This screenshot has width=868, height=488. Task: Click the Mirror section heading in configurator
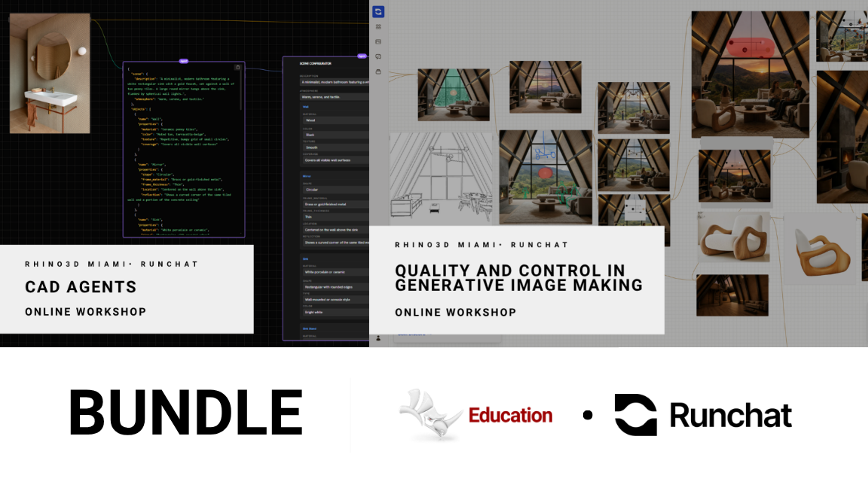307,176
